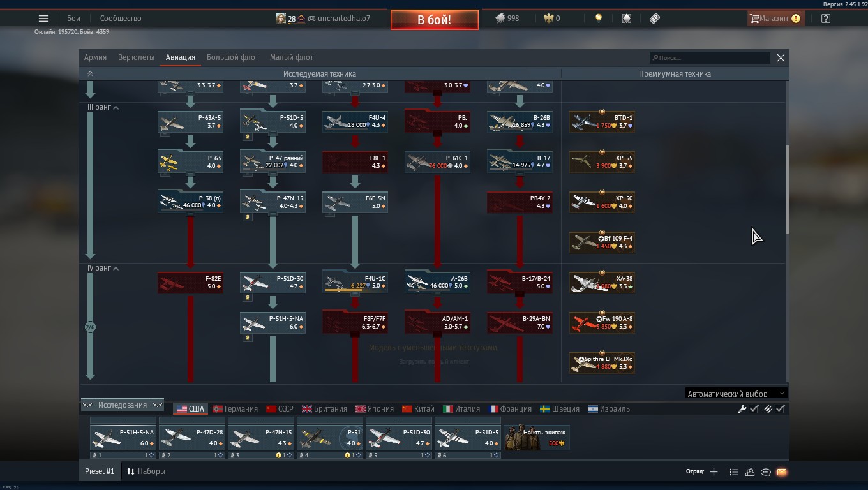This screenshot has height=490, width=868.
Task: Add a squad member with plus icon
Action: 714,472
